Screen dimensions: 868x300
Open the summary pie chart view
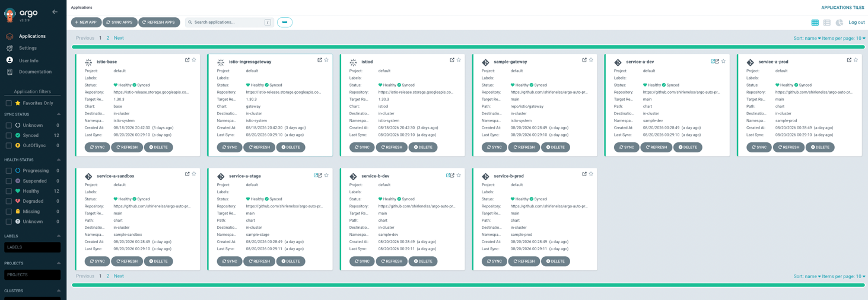point(840,23)
